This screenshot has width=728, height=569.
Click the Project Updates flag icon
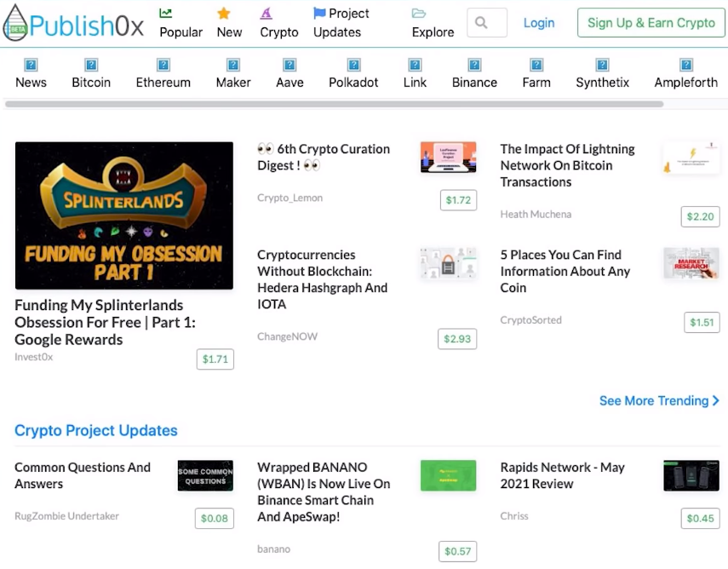tap(319, 14)
